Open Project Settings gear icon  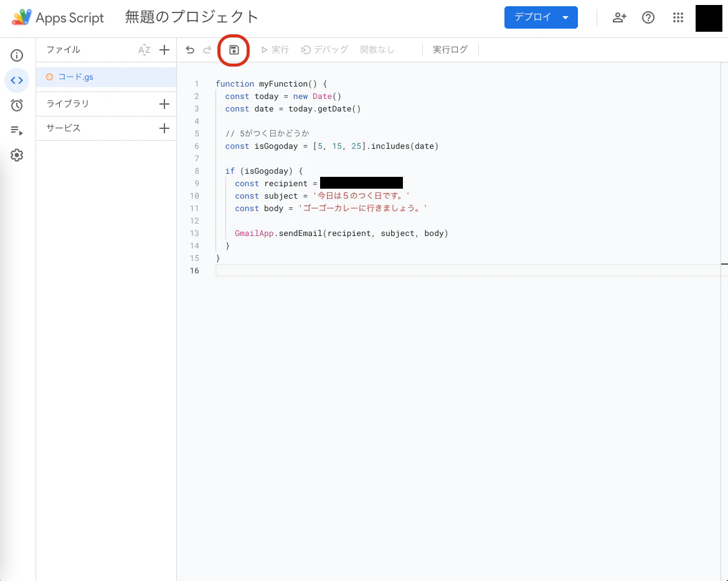[x=17, y=155]
